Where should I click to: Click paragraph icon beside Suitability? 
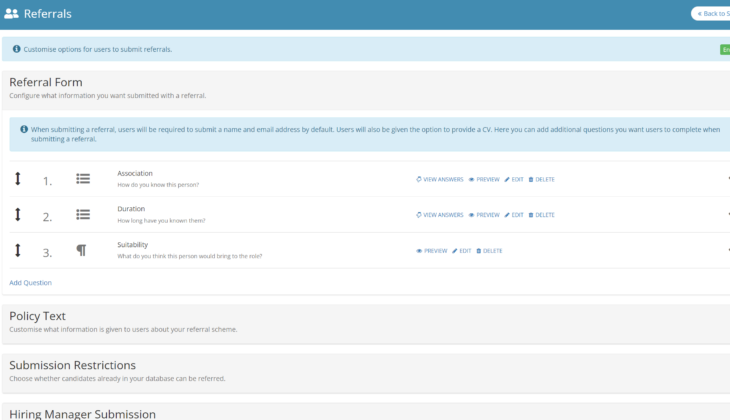click(x=82, y=251)
